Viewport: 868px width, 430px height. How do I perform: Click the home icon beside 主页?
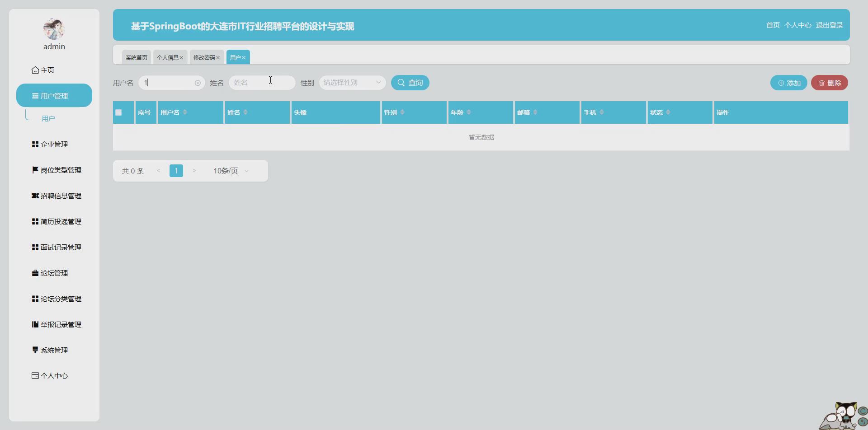pyautogui.click(x=35, y=70)
